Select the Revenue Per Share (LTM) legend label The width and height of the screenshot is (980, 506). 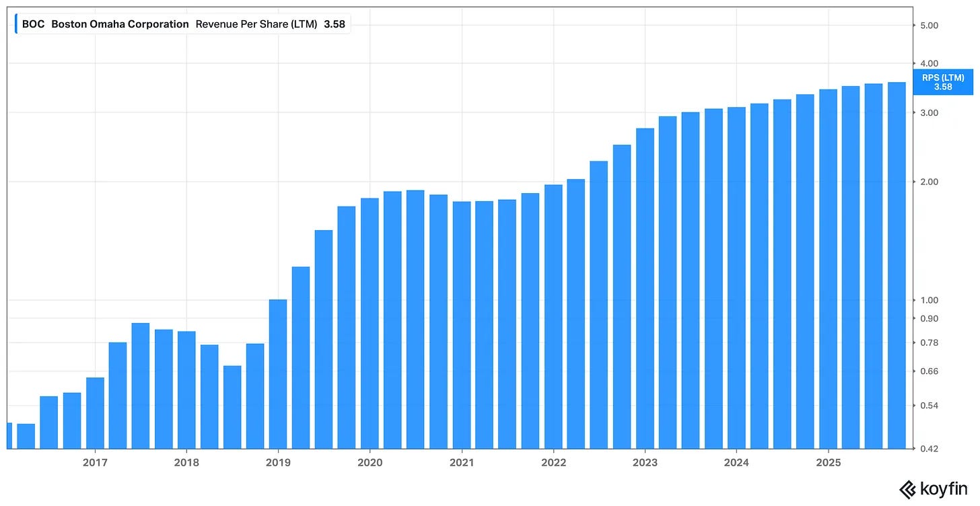coord(256,24)
